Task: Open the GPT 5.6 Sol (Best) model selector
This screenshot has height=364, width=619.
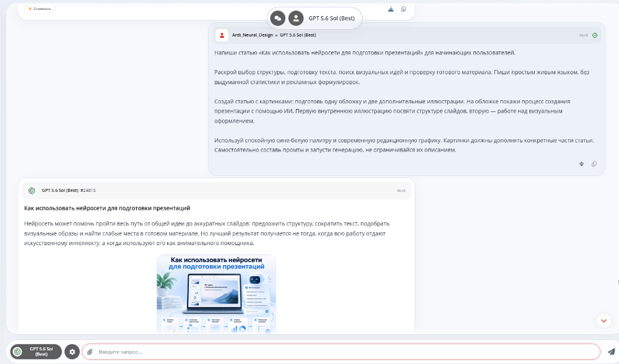Action: [36, 352]
